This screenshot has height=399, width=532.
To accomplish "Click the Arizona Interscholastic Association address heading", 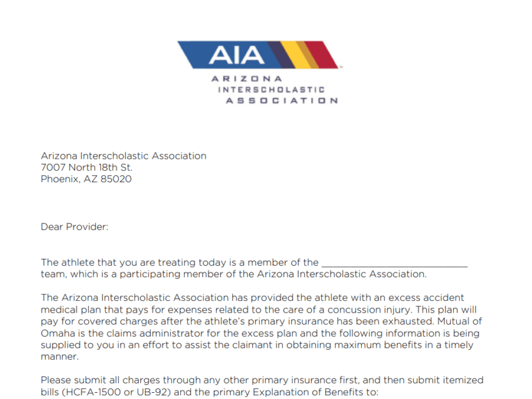I will (123, 156).
